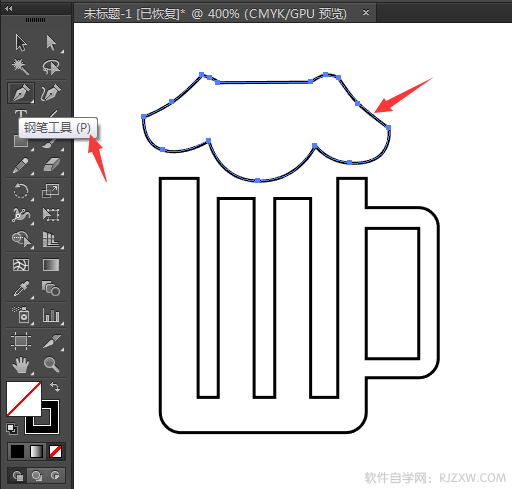This screenshot has height=489, width=512.
Task: Pick the Lasso tool
Action: [51, 67]
